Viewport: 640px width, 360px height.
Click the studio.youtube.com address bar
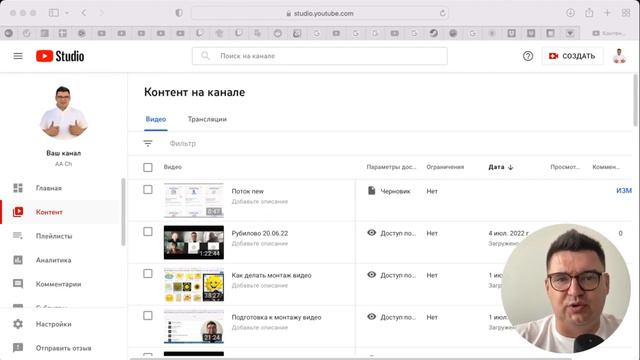coord(320,13)
